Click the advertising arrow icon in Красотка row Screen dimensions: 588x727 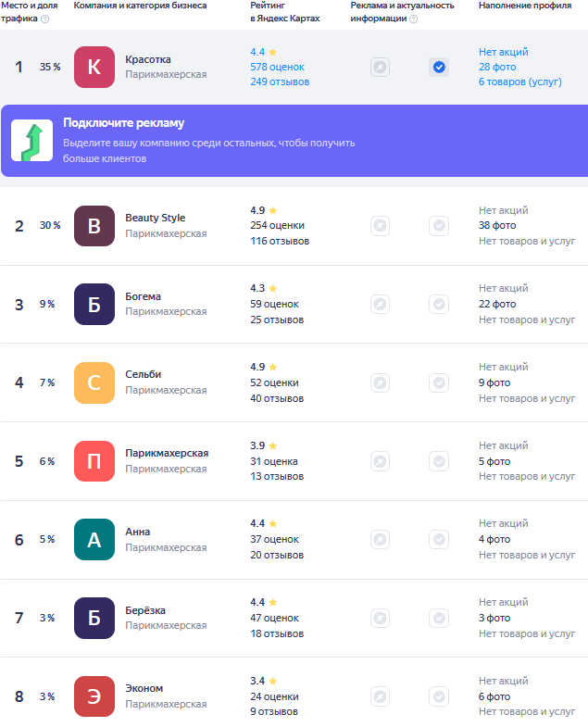[x=380, y=68]
